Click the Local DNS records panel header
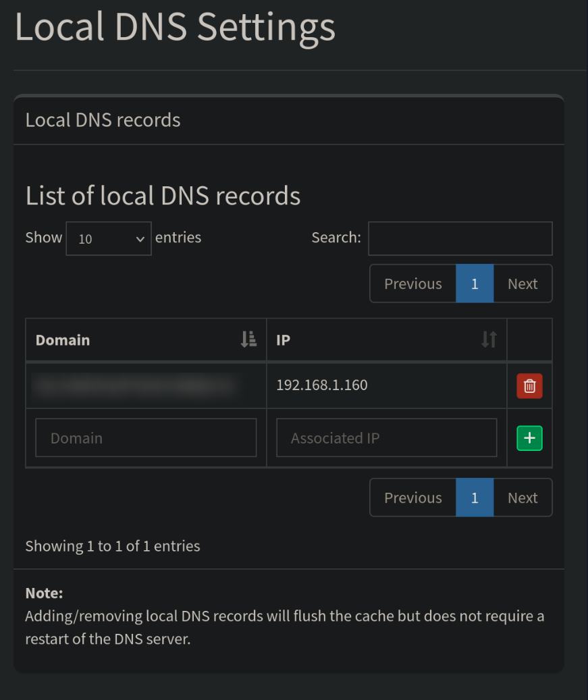This screenshot has height=700, width=588. 103,120
